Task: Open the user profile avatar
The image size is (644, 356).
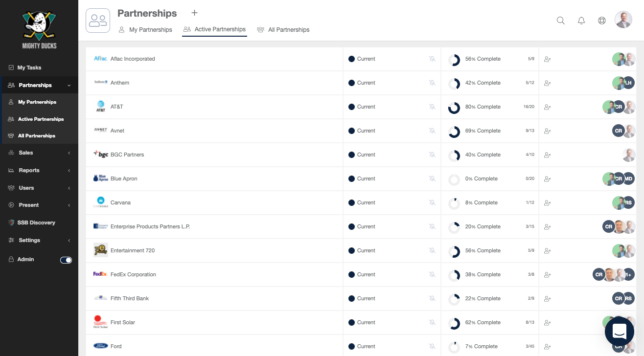Action: pos(623,20)
